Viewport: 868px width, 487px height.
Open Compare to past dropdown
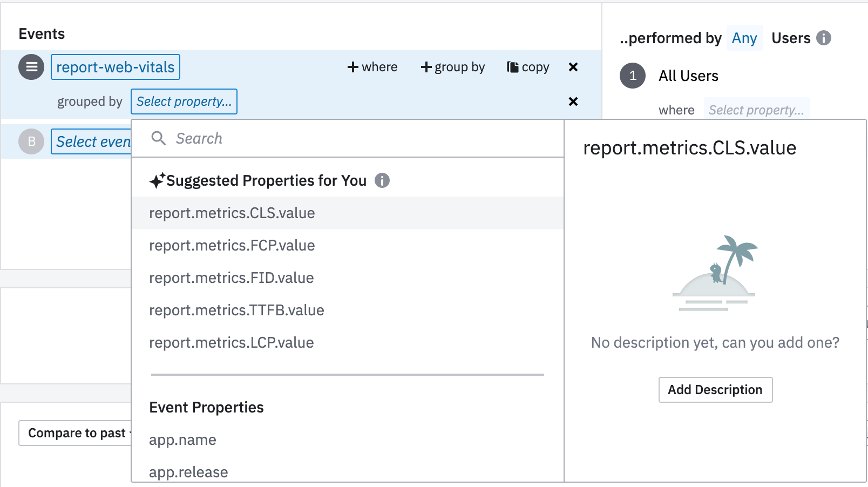[76, 433]
